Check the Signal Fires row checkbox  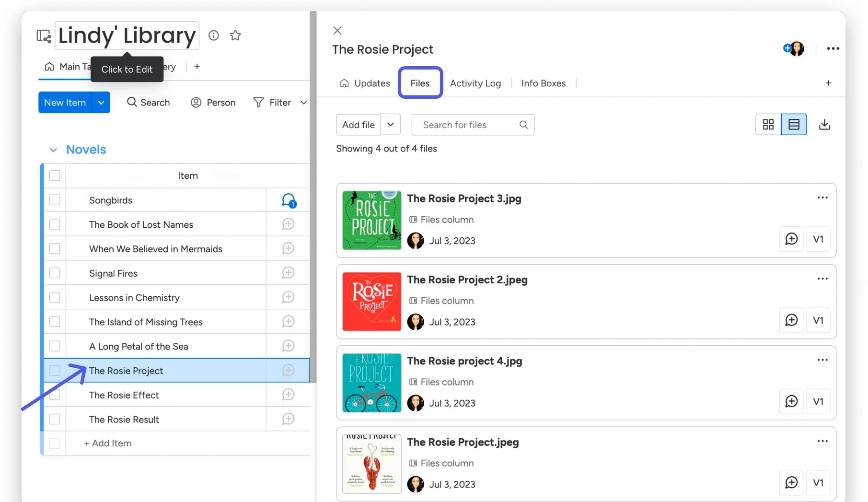pos(55,273)
